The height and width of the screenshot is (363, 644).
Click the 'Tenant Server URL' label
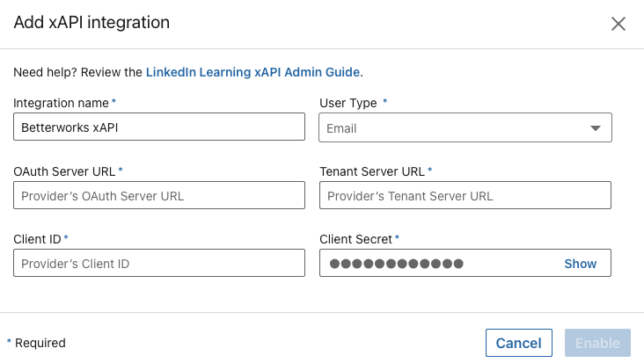click(x=372, y=171)
